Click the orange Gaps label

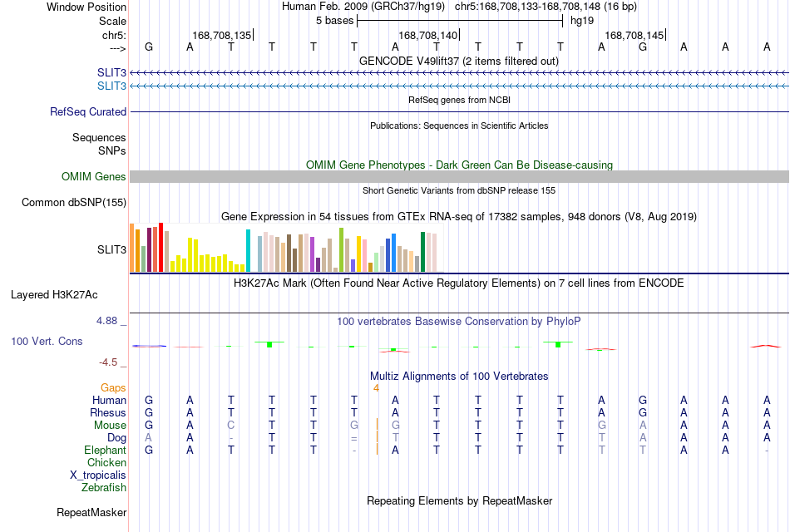click(x=113, y=388)
